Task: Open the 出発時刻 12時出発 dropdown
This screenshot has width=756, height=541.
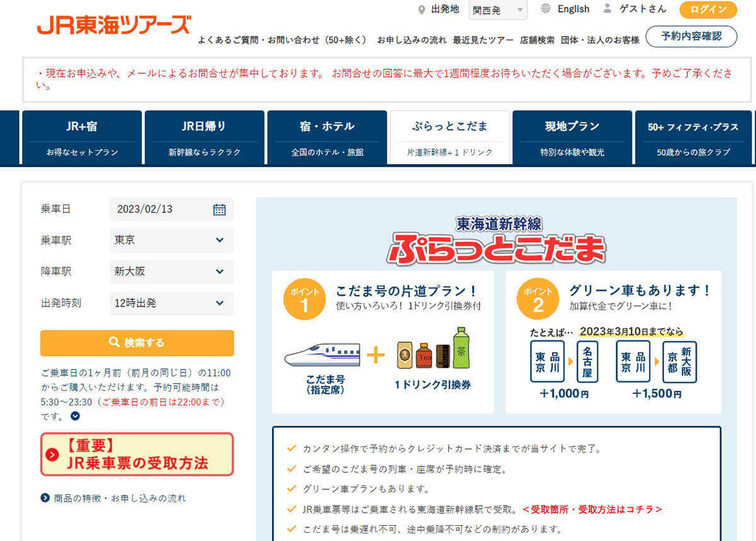Action: pos(171,303)
